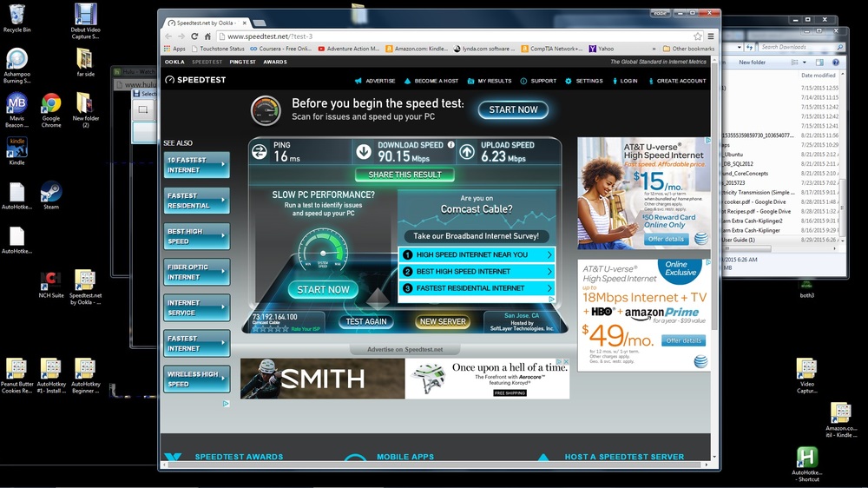This screenshot has height=488, width=868.
Task: Open the AutoHotkey Beginner desktop file
Action: click(85, 376)
